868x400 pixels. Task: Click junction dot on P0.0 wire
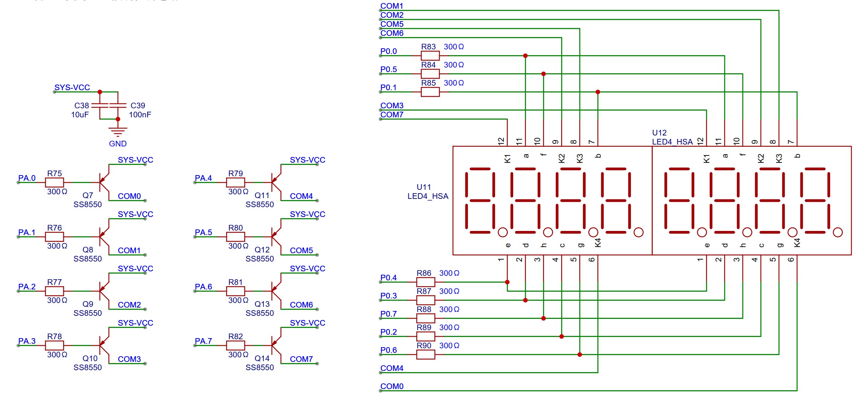tap(525, 55)
